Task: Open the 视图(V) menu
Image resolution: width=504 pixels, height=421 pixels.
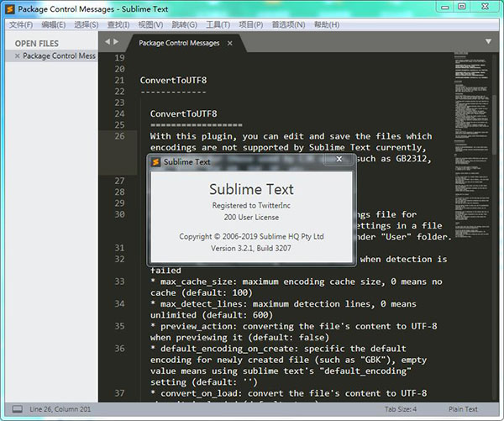Action: click(150, 24)
